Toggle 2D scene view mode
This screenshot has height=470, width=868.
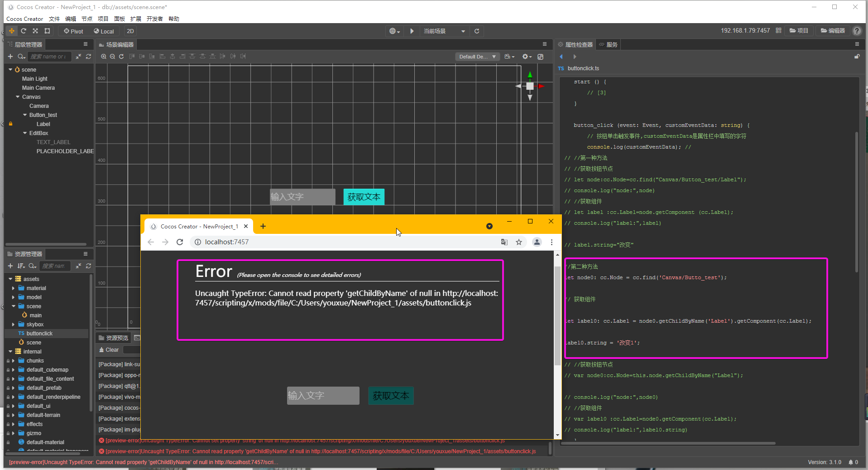pos(130,31)
